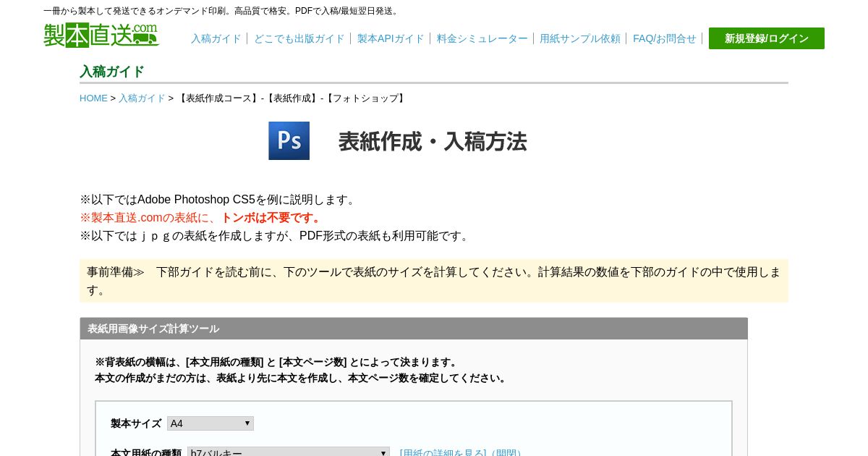This screenshot has width=868, height=456.
Task: Click the Photoshop Ps icon
Action: tap(289, 140)
